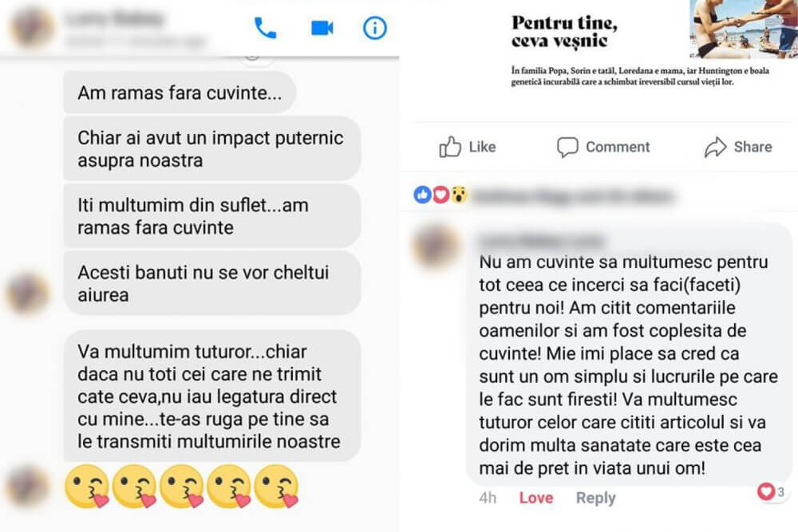798x532 pixels.
Task: Click the 4h timestamp under the comment
Action: click(488, 498)
